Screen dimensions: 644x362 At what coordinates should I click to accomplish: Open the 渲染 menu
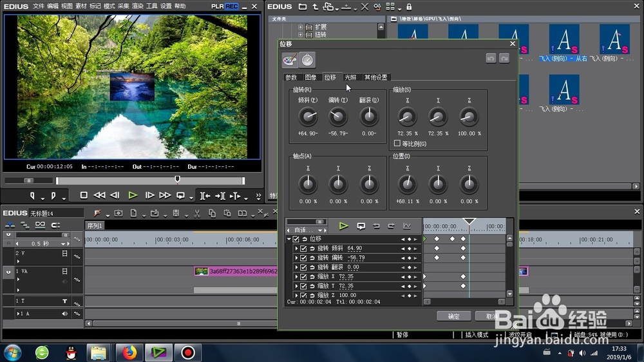138,6
